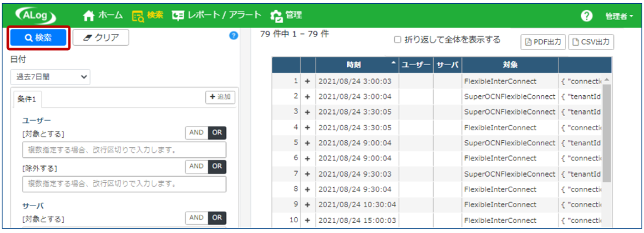Export results with CSV出力
The width and height of the screenshot is (644, 233).
[591, 42]
